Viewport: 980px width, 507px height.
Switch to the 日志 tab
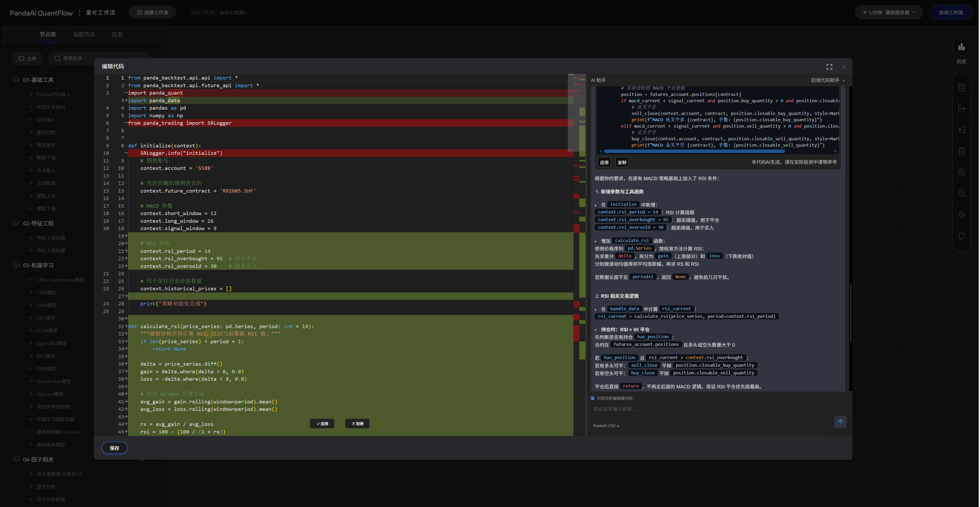point(117,34)
